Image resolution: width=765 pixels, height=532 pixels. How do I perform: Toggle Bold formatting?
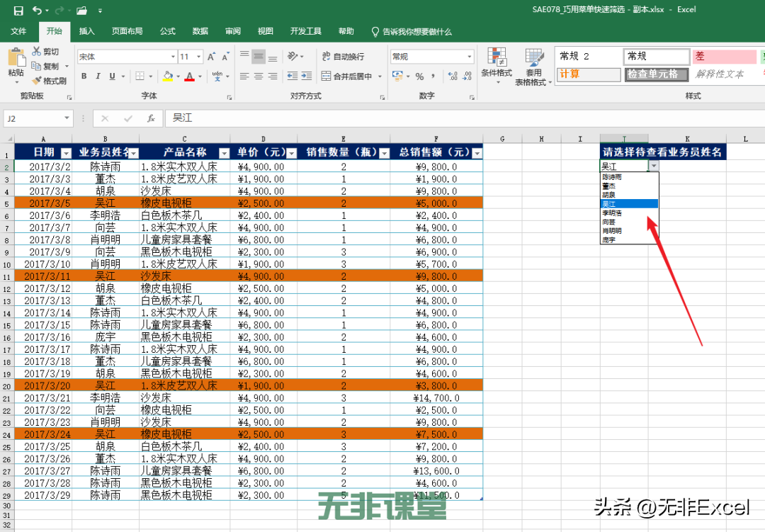(84, 76)
